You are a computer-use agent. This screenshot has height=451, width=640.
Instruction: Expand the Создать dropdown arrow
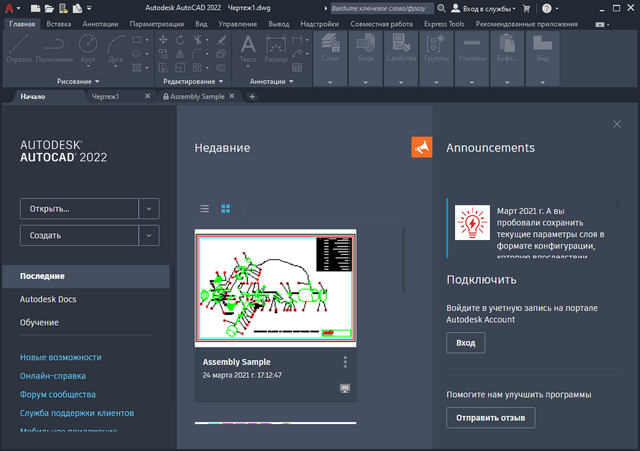pyautogui.click(x=148, y=236)
